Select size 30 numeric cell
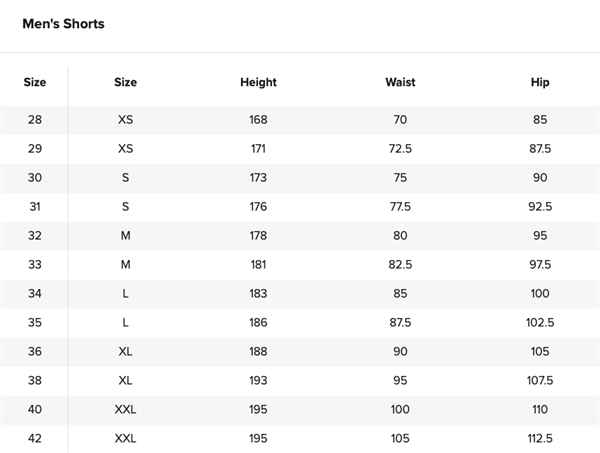The width and height of the screenshot is (600, 453). coord(35,178)
